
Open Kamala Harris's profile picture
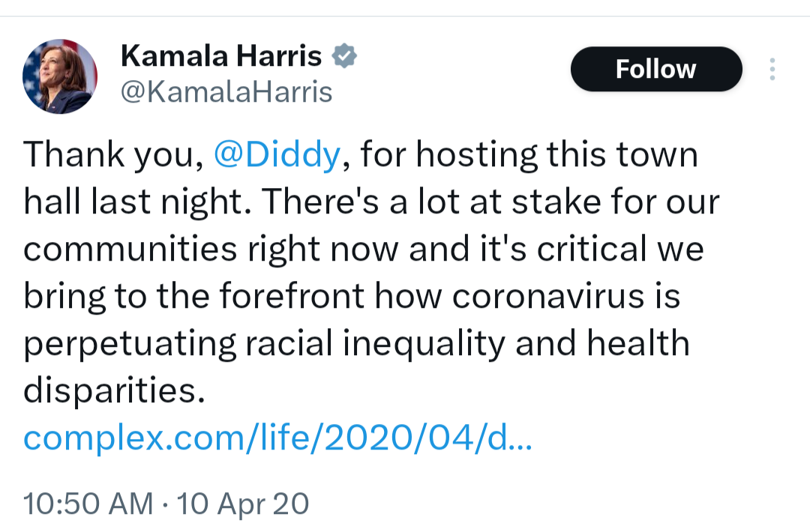[60, 76]
